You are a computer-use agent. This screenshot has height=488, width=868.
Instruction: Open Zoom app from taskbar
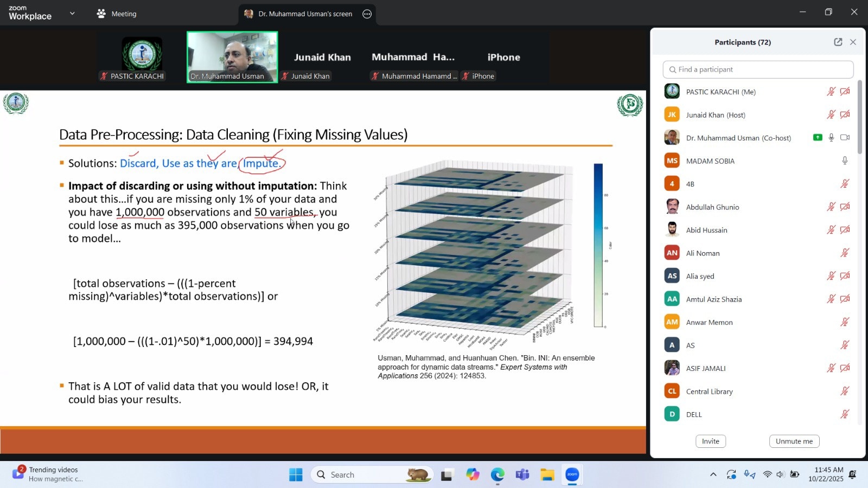click(572, 475)
